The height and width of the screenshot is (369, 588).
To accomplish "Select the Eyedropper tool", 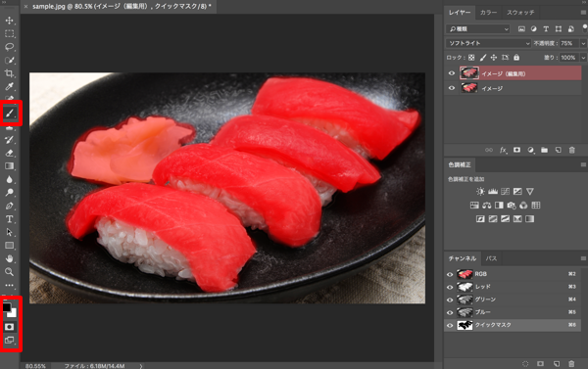I will 10,86.
